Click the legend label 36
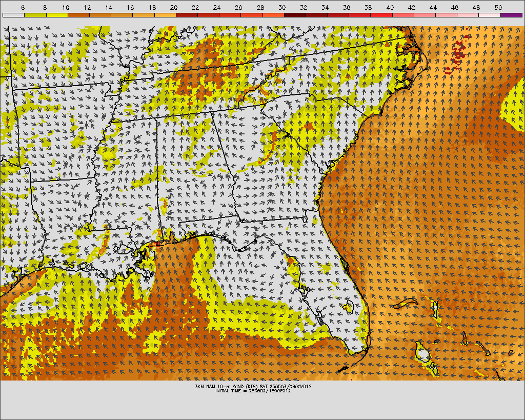525x420 pixels. (x=347, y=7)
